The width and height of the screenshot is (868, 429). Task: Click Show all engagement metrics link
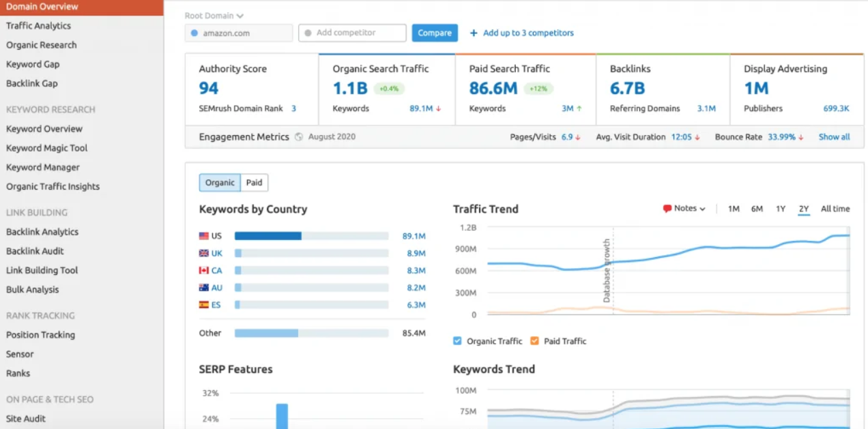tap(834, 137)
